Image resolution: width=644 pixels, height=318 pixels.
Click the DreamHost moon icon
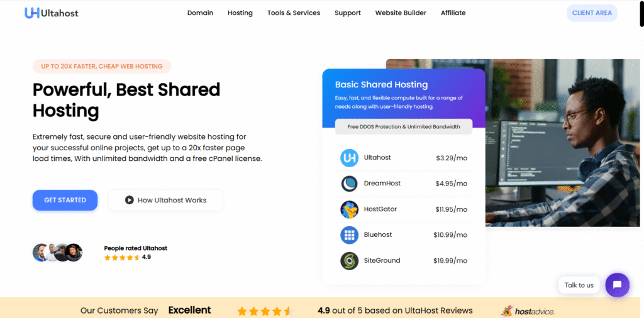tap(350, 184)
